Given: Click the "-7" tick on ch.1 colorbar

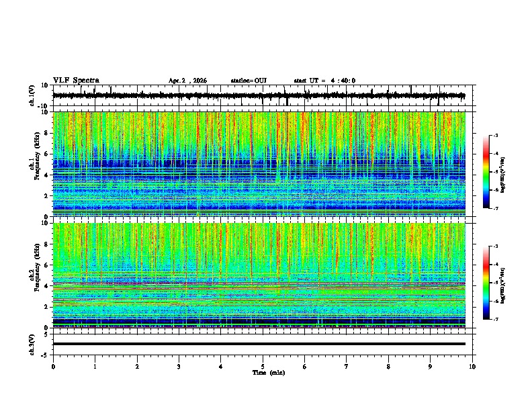Looking at the screenshot, I should [x=495, y=208].
